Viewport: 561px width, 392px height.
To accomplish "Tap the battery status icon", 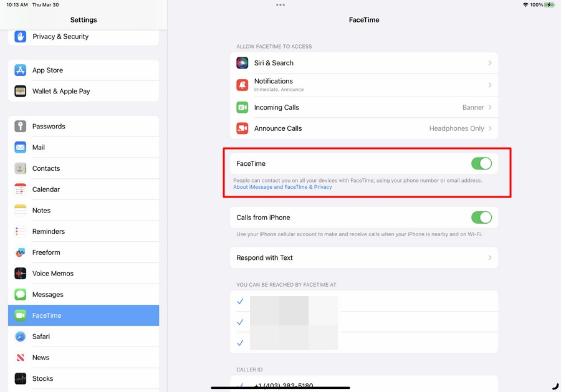I will [x=549, y=5].
